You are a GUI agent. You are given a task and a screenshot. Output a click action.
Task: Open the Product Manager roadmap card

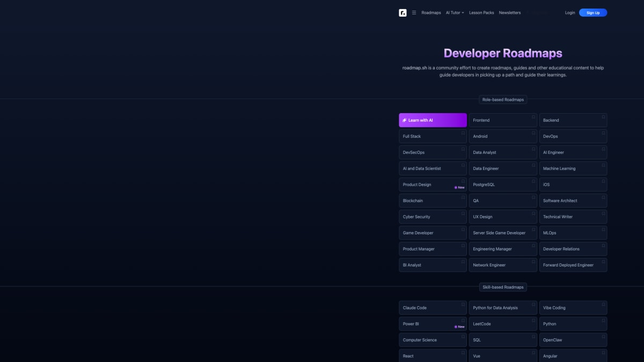(x=433, y=249)
